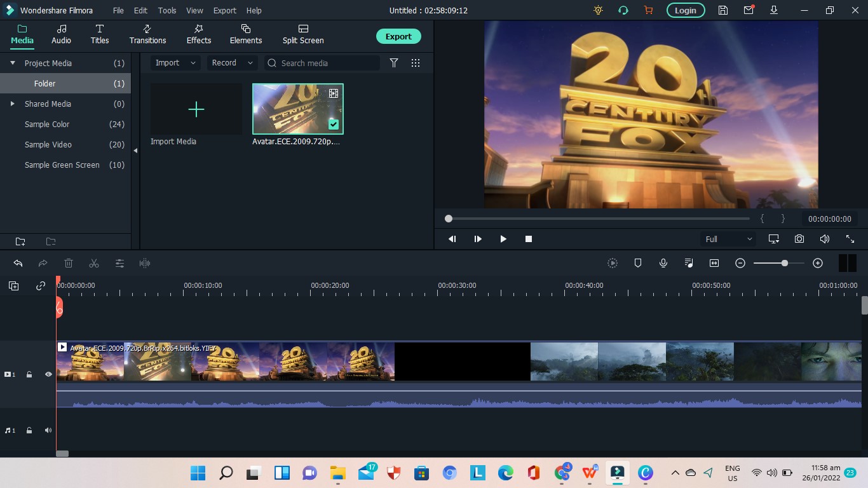Toggle lock on audio track 1
Image resolution: width=868 pixels, height=488 pixels.
[x=29, y=431]
